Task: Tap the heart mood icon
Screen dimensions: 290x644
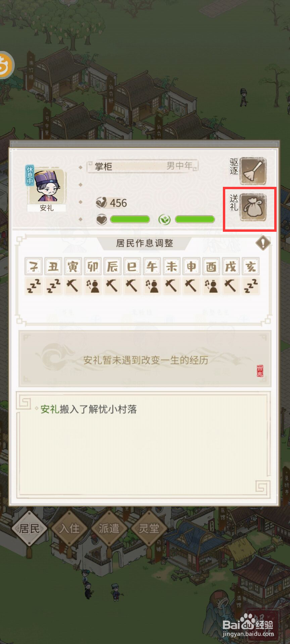Action: coord(102,220)
